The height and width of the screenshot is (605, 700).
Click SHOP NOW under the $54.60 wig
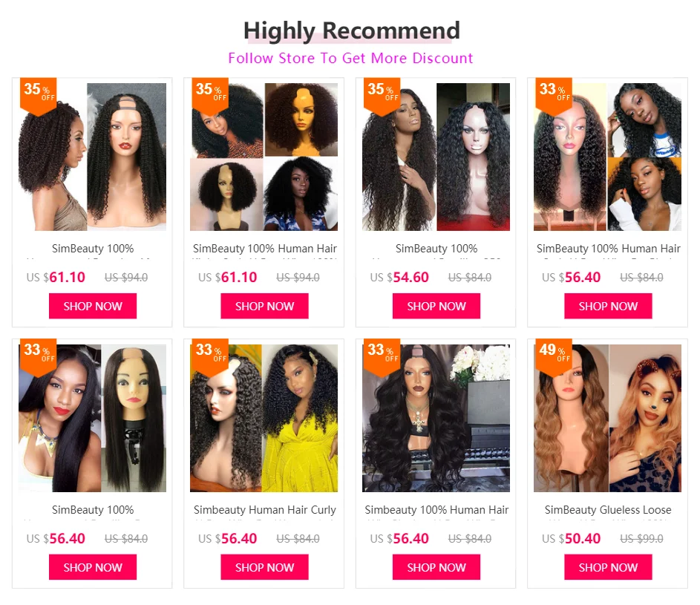(x=436, y=306)
